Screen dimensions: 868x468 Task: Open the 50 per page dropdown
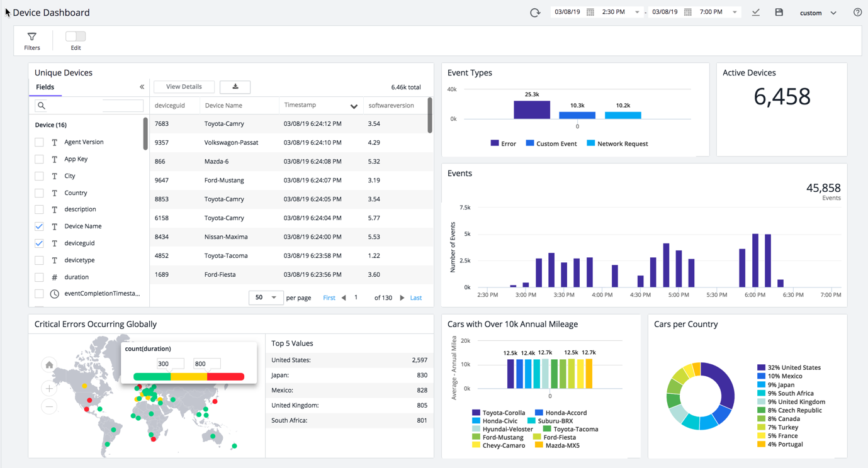click(x=266, y=298)
